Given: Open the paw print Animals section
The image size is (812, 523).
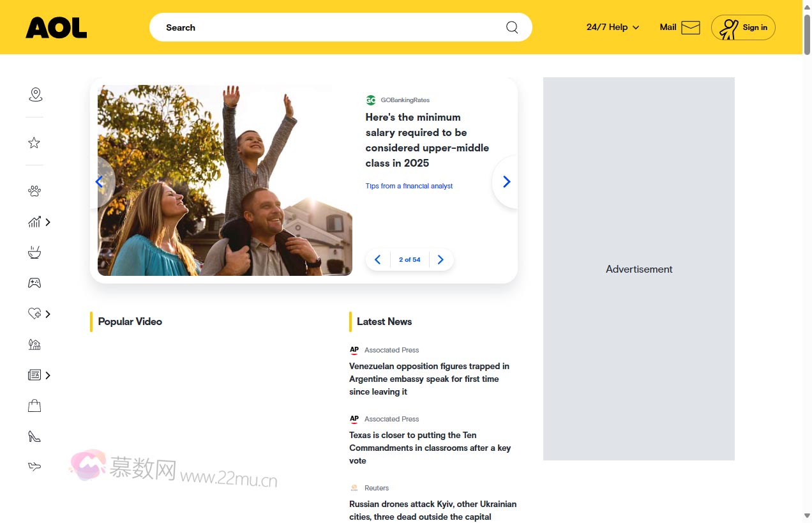Looking at the screenshot, I should click(x=34, y=191).
